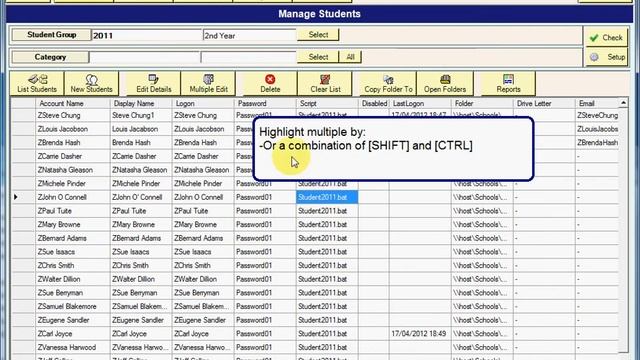Click ZMary Browne's folder path cell
The image size is (640, 360).
[x=482, y=224]
